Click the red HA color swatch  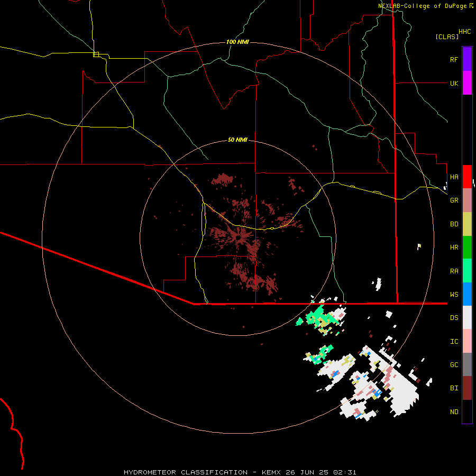467,177
